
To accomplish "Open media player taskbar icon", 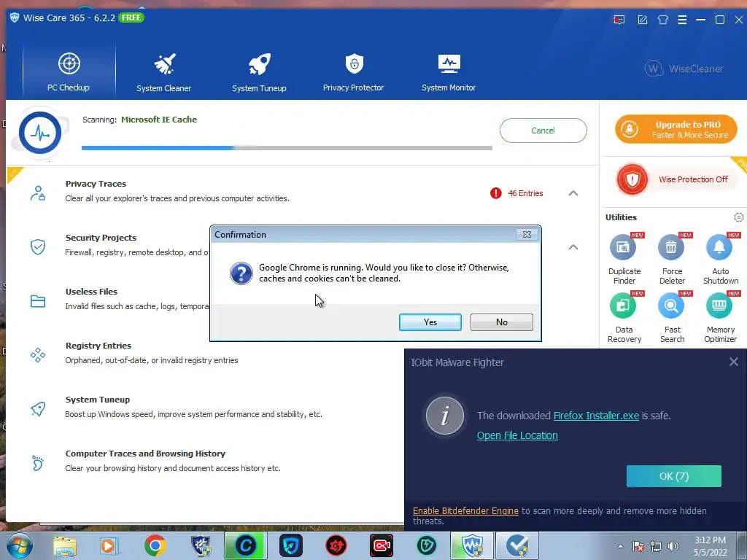I will point(109,545).
